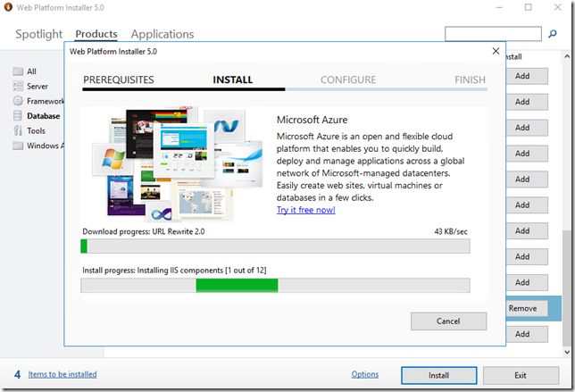This screenshot has height=392, width=575.
Task: Click the 43 KB/sec download speed text
Action: point(451,231)
